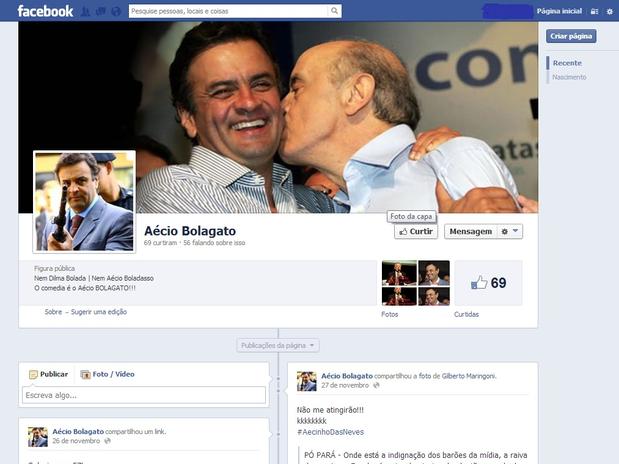Click the Curtidas thumbs-up box showing 69
The height and width of the screenshot is (464, 619).
[488, 283]
